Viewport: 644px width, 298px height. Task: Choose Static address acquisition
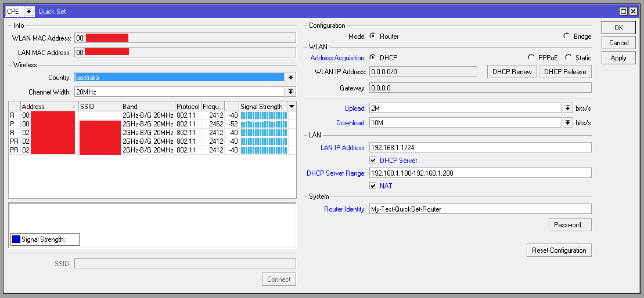(569, 57)
